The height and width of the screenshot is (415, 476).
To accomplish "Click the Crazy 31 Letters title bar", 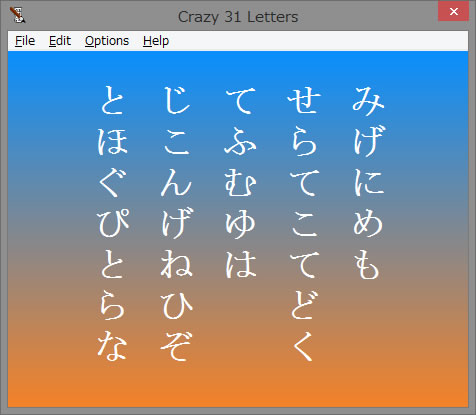I will [x=238, y=17].
